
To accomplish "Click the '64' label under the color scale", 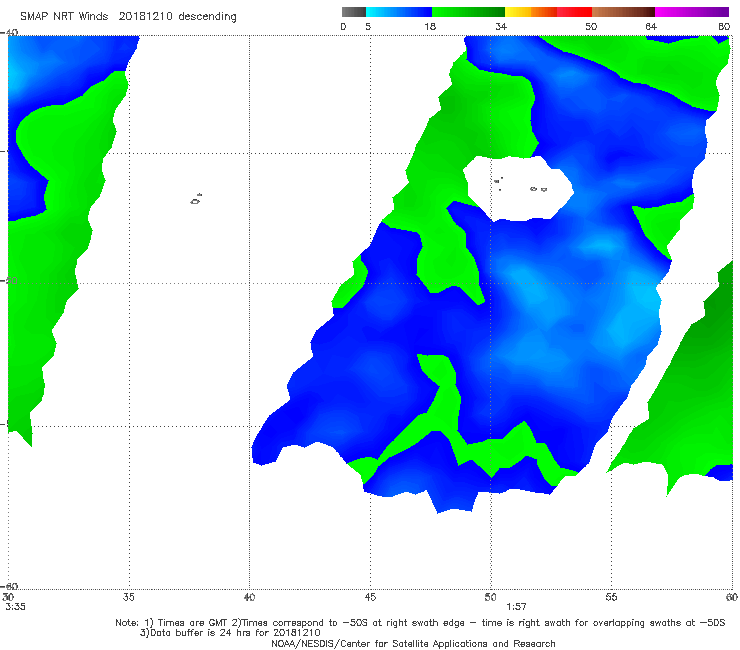I will 651,26.
